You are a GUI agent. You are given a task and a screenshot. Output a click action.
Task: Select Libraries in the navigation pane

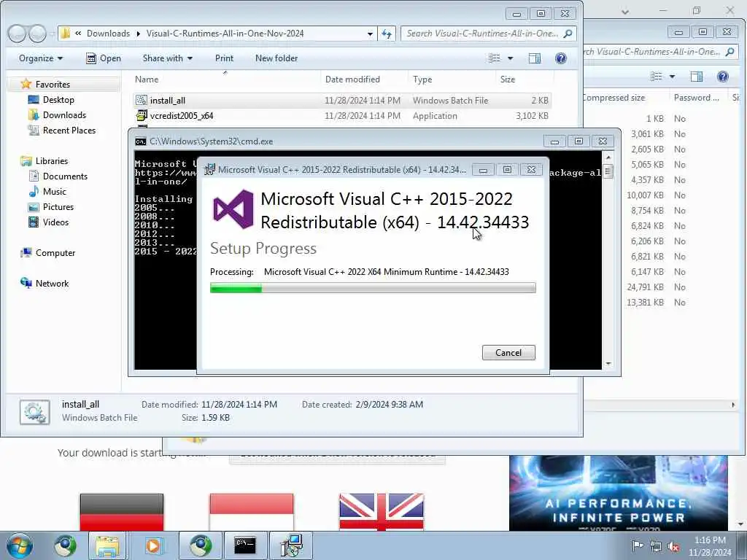click(52, 161)
